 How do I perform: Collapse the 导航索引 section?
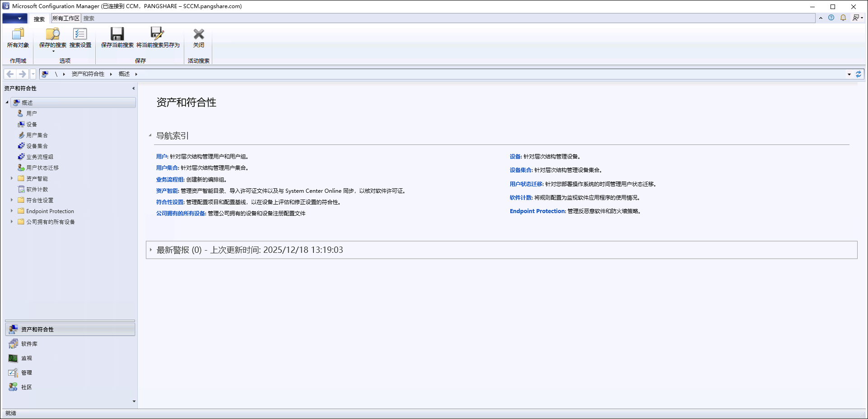point(150,135)
